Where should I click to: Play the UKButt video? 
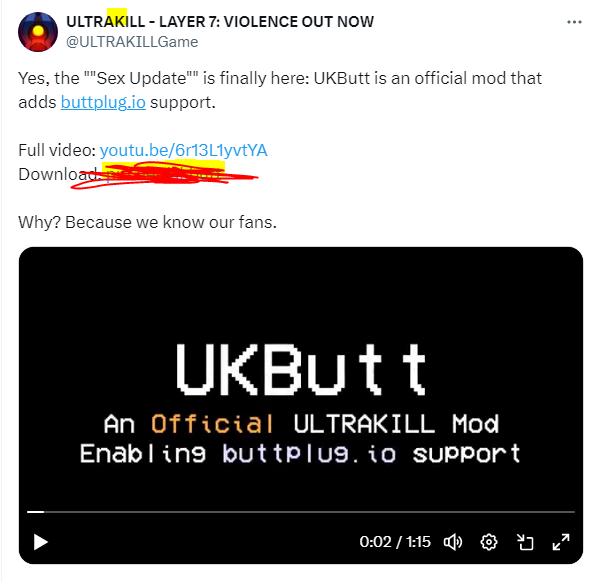point(40,542)
